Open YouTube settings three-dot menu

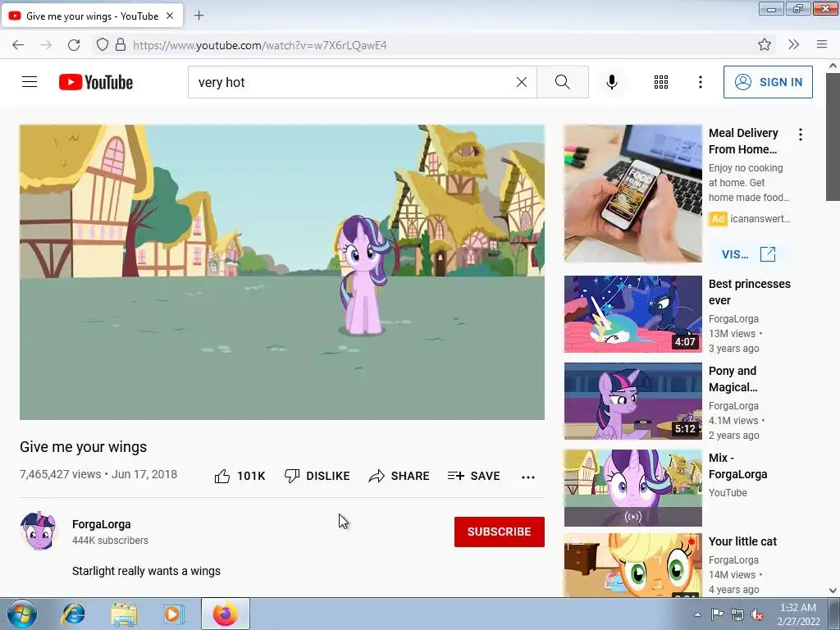coord(701,82)
